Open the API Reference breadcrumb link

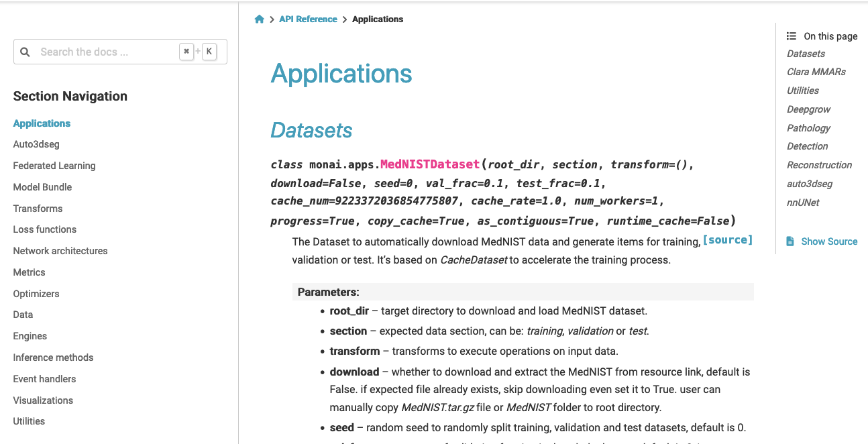pos(307,19)
